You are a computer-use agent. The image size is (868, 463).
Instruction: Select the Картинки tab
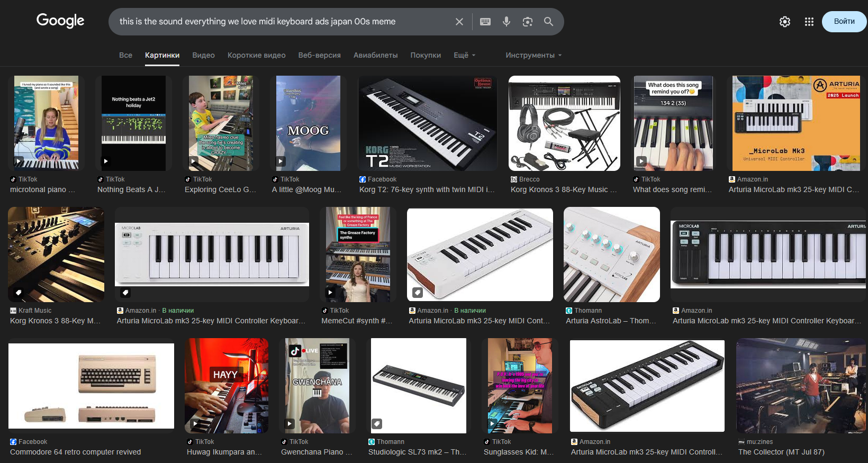coord(162,55)
